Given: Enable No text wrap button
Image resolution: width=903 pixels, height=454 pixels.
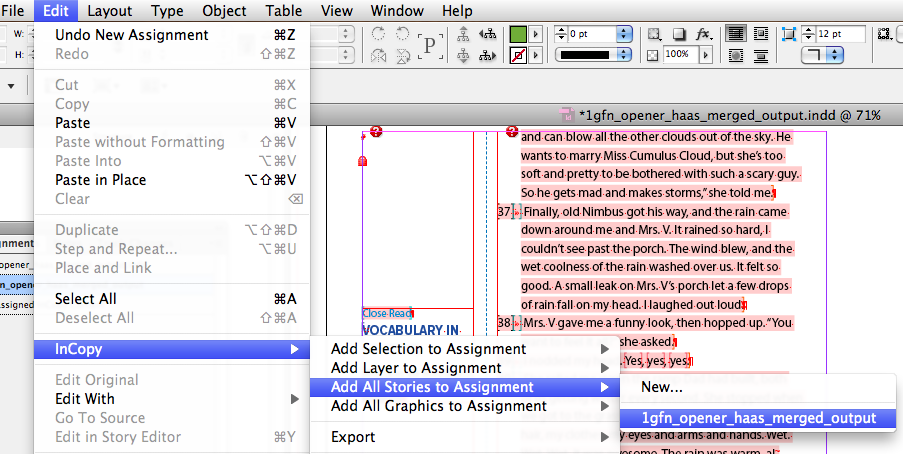Looking at the screenshot, I should [x=735, y=34].
